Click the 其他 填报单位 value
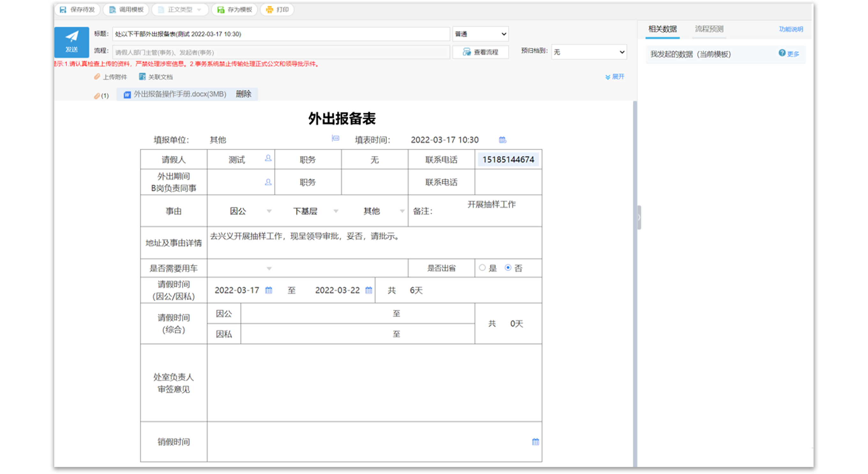 [x=218, y=140]
